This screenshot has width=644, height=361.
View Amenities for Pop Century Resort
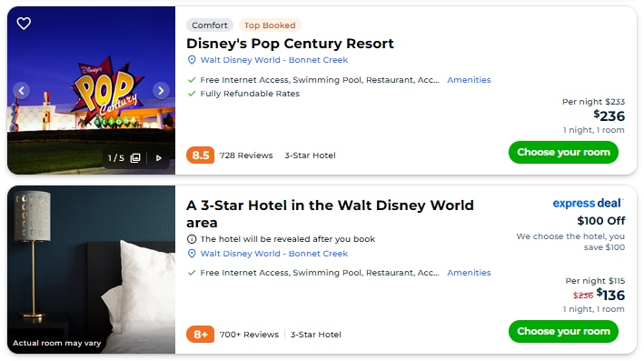[x=469, y=80]
